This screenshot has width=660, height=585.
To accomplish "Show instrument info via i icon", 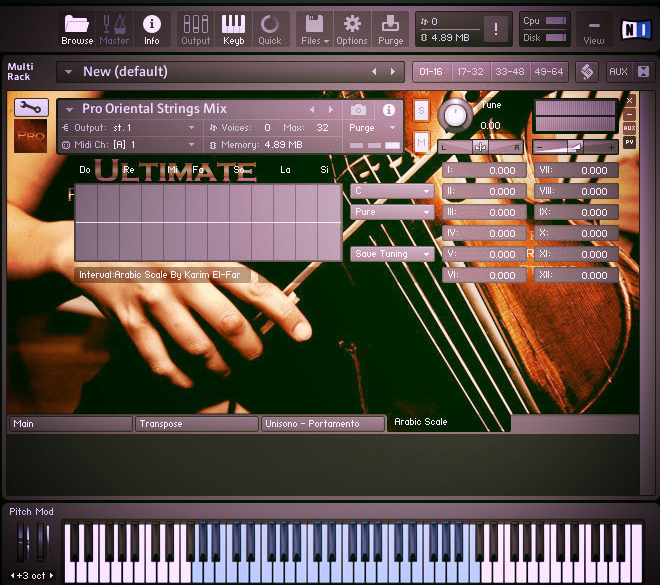I will tap(389, 110).
